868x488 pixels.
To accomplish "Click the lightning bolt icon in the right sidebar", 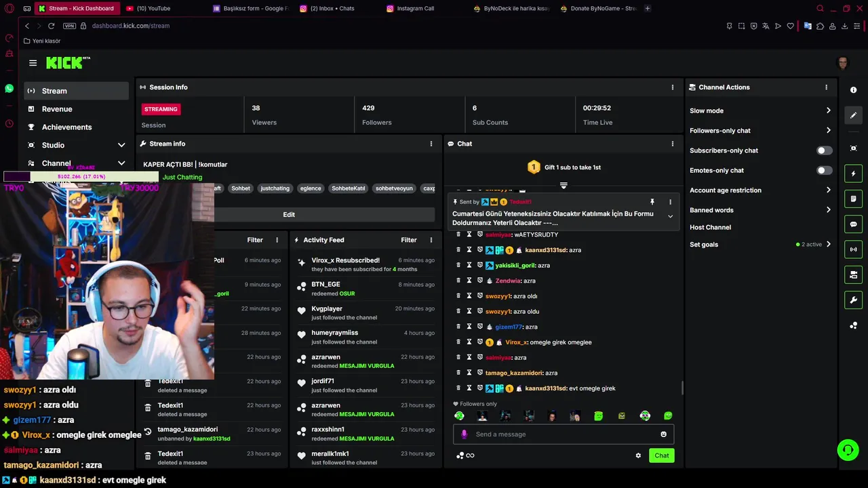I will click(x=853, y=174).
